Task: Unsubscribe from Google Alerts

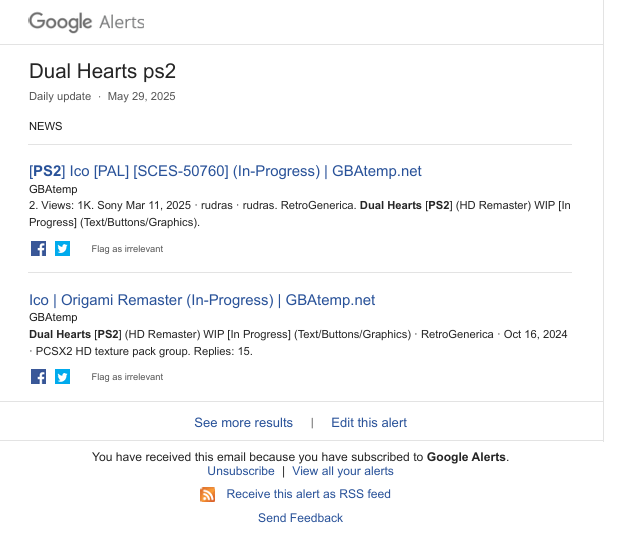Action: (x=241, y=471)
